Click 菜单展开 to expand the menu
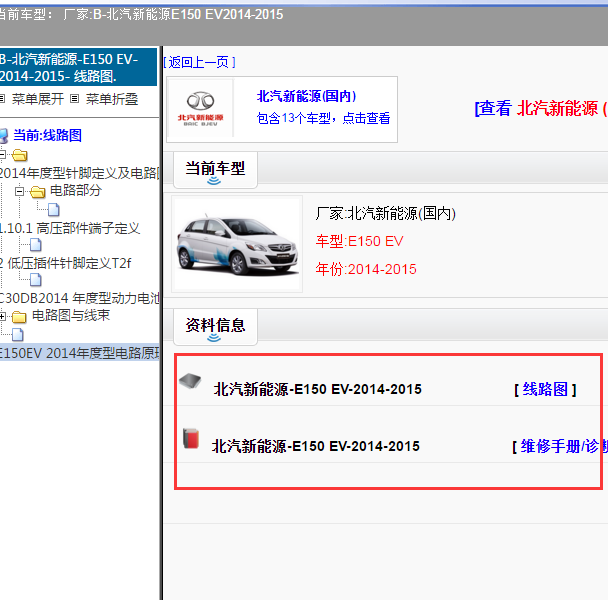This screenshot has width=608, height=600. (38, 99)
